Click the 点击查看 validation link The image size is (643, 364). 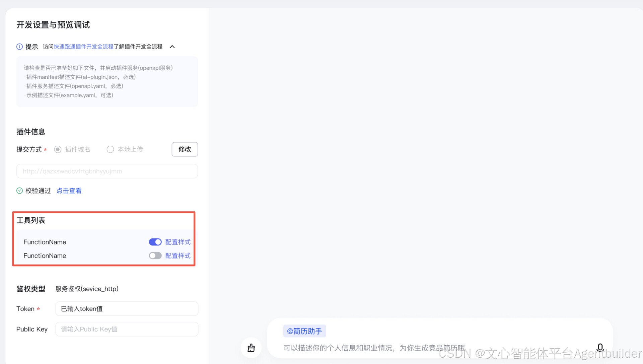[x=69, y=191]
